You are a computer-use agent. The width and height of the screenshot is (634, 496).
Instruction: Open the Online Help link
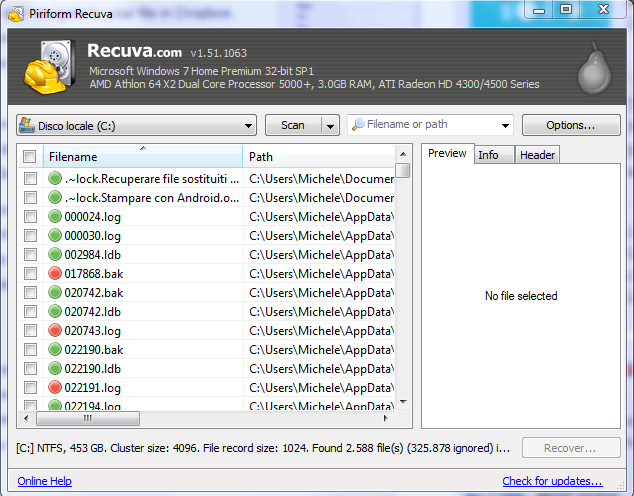pyautogui.click(x=44, y=481)
